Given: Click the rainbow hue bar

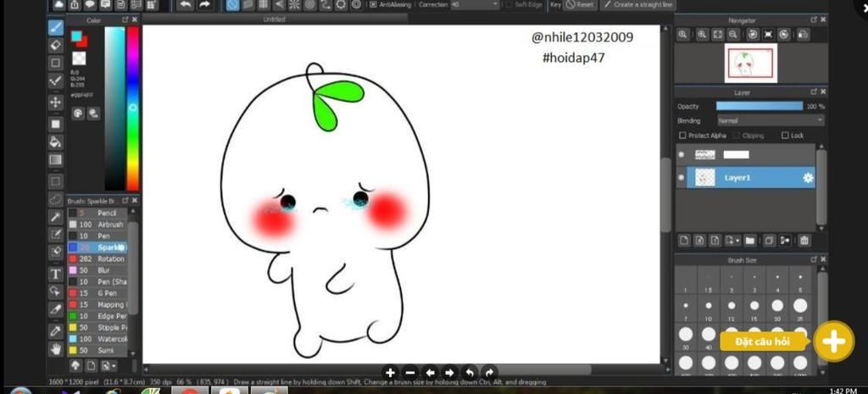Looking at the screenshot, I should coord(133,109).
